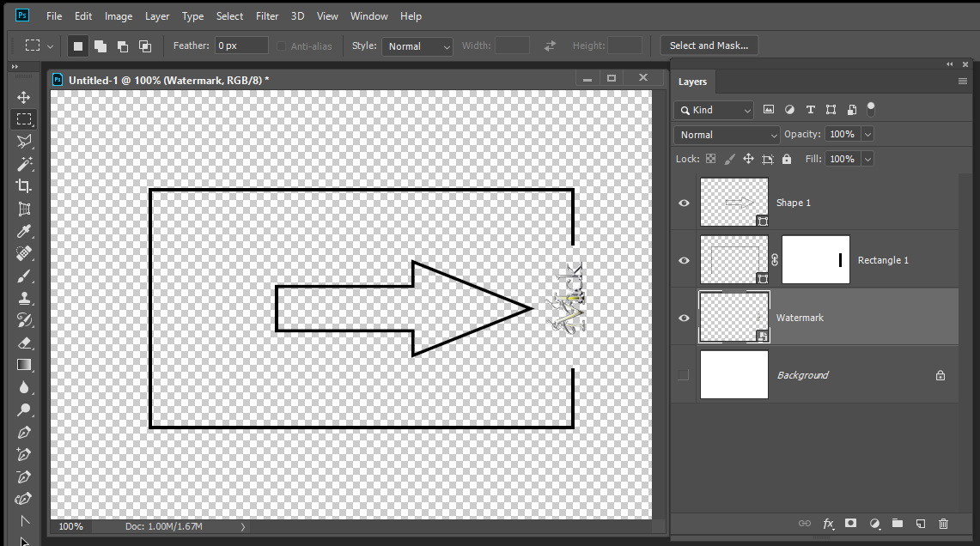The image size is (980, 546).
Task: Filter layers by adjustment layer icon
Action: (789, 109)
